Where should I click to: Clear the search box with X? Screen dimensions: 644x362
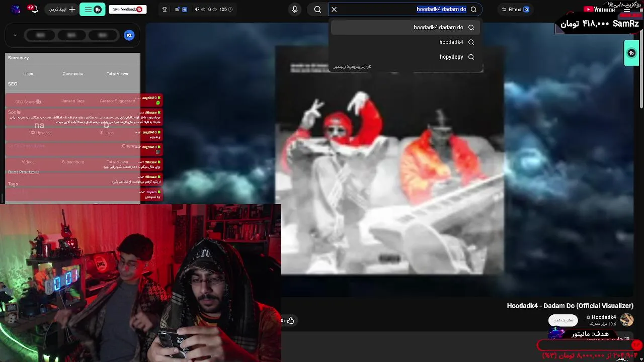click(334, 9)
